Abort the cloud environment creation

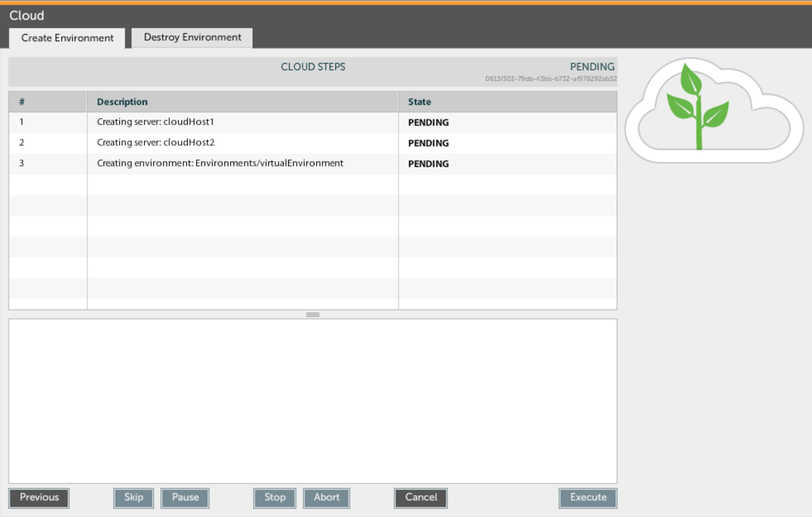pyautogui.click(x=326, y=498)
